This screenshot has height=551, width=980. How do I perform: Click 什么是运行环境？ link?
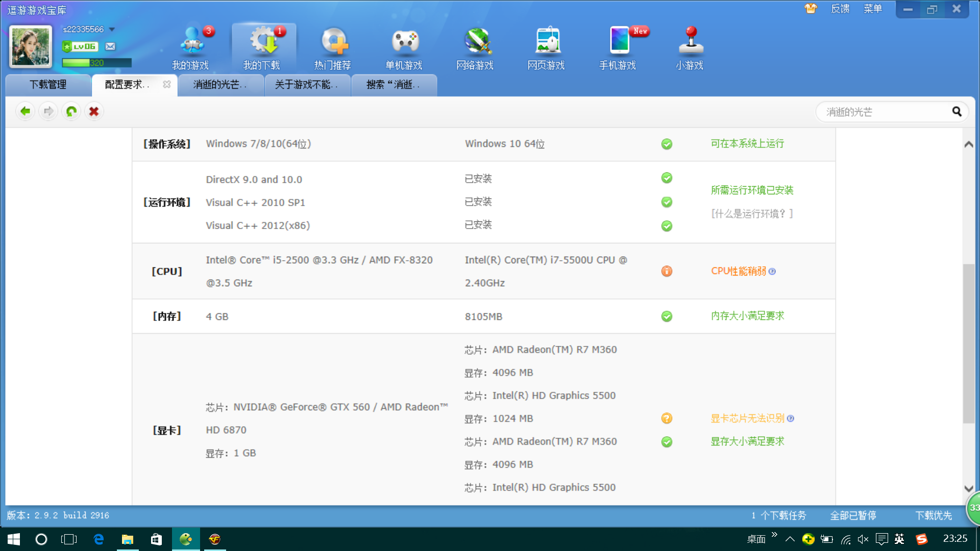click(752, 214)
